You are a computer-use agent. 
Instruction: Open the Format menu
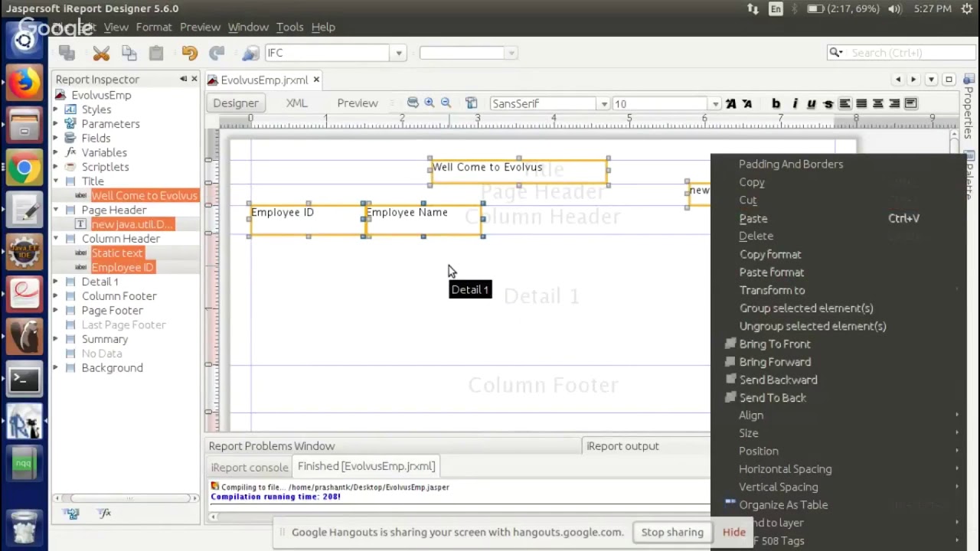(x=154, y=27)
